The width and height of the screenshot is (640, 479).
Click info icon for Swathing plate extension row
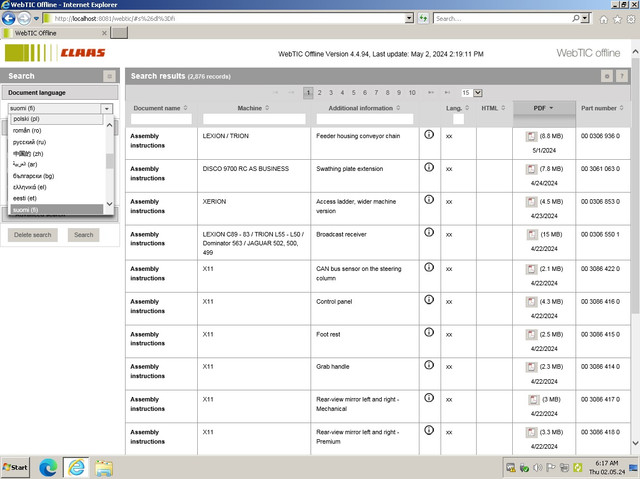(x=429, y=167)
